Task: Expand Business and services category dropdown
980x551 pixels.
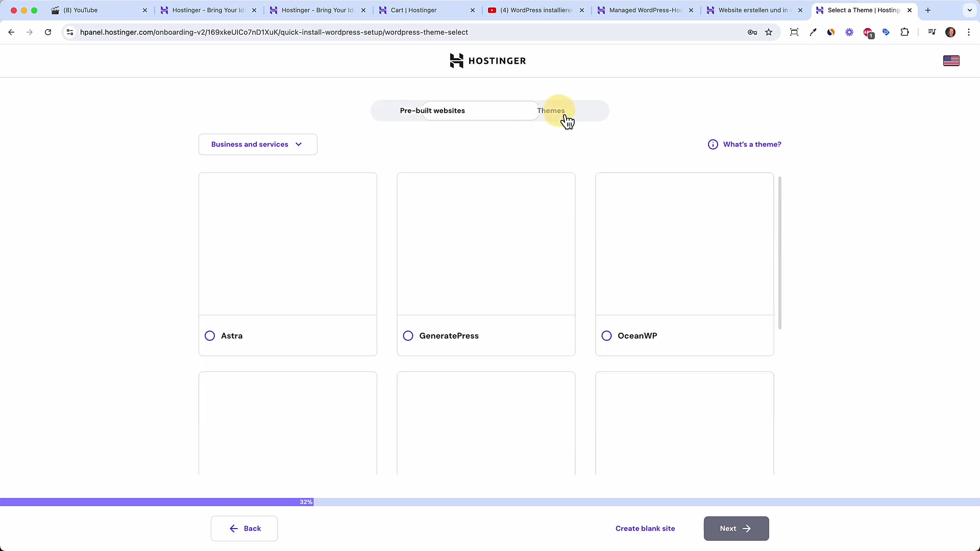Action: 258,144
